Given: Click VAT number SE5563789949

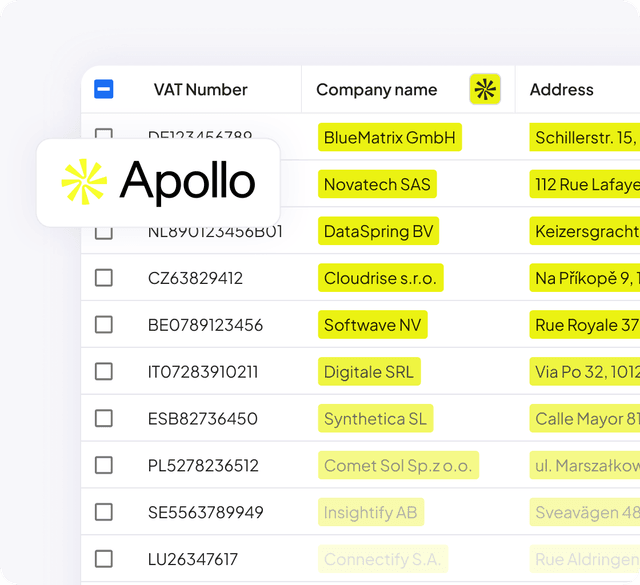Looking at the screenshot, I should click(x=206, y=512).
